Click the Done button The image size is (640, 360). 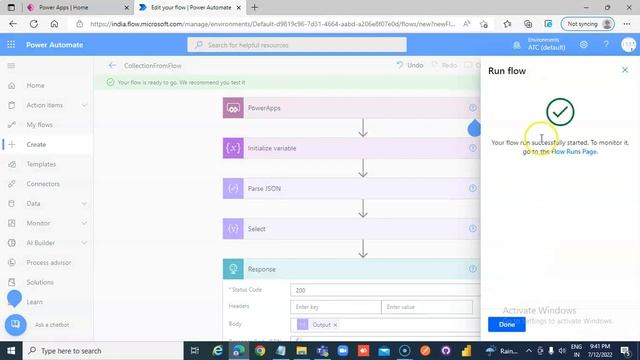click(507, 324)
